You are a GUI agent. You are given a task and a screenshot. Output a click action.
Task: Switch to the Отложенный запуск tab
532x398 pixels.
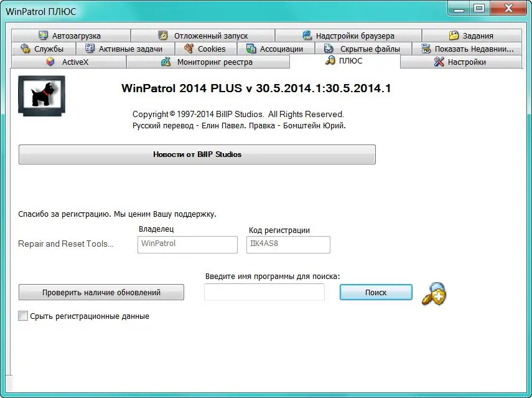tap(203, 36)
